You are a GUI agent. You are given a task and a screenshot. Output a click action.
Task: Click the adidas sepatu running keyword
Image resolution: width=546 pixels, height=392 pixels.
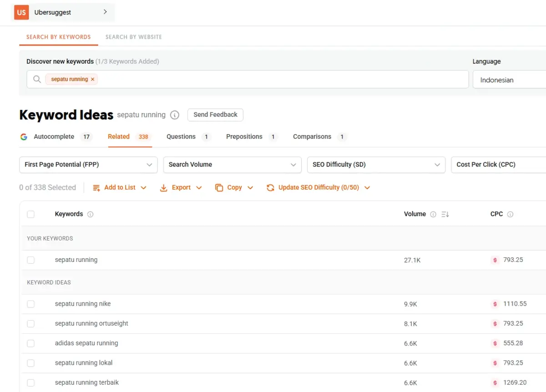(x=86, y=343)
